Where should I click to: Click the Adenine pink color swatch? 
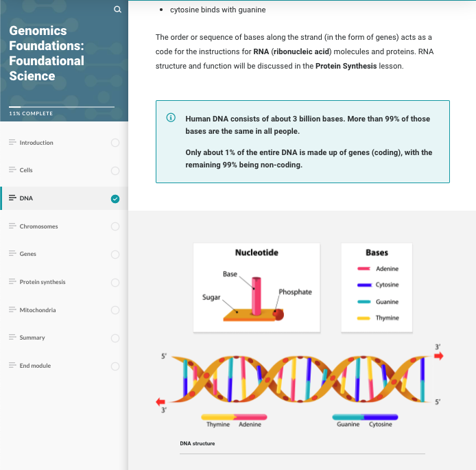364,268
